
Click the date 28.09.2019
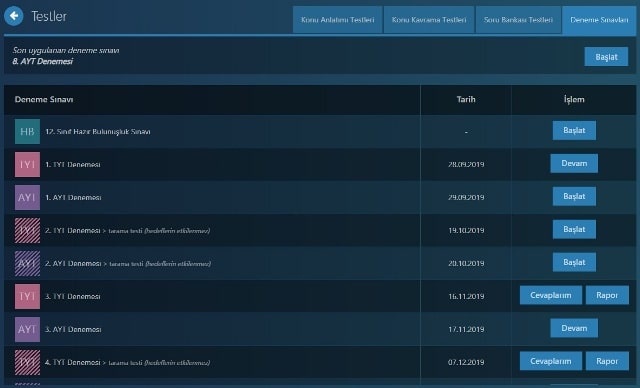click(x=466, y=164)
